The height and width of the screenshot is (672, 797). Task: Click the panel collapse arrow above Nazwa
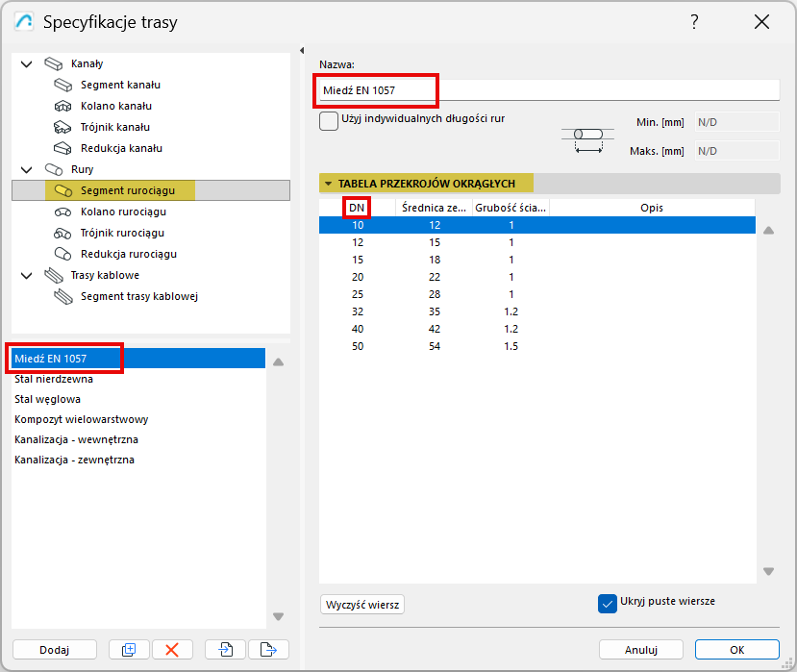pyautogui.click(x=302, y=50)
